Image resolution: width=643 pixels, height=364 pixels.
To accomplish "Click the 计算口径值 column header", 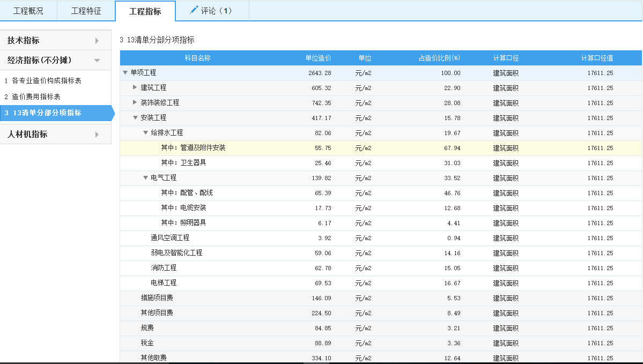I will [x=597, y=58].
